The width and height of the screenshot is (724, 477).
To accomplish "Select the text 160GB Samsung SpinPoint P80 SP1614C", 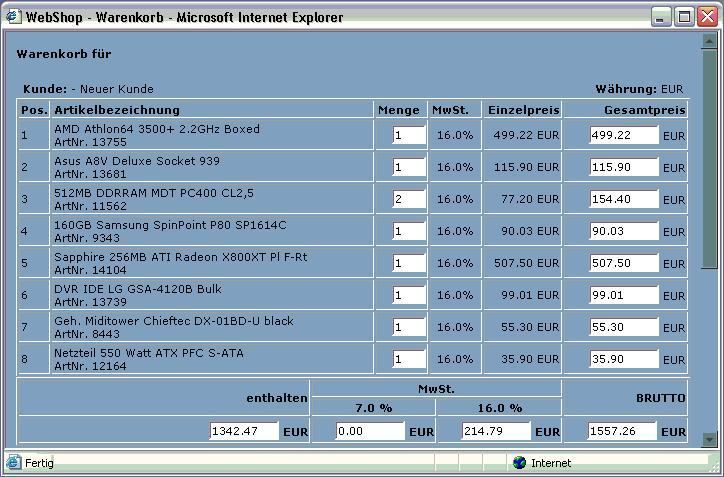I will 170,225.
